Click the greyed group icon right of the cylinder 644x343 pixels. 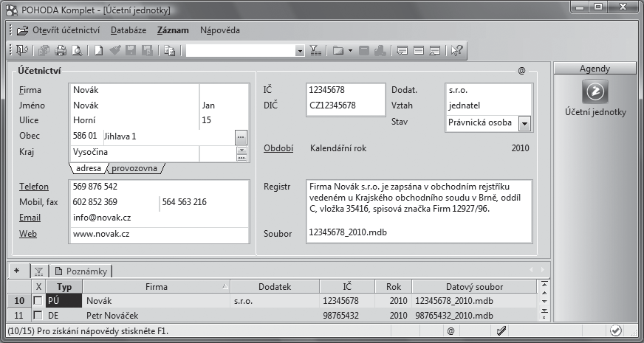click(x=380, y=50)
